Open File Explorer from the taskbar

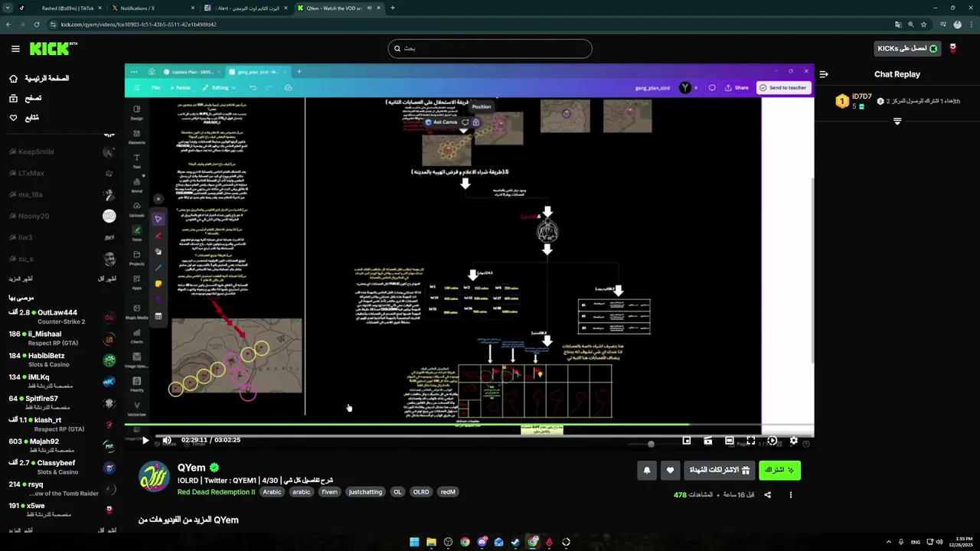pyautogui.click(x=431, y=542)
